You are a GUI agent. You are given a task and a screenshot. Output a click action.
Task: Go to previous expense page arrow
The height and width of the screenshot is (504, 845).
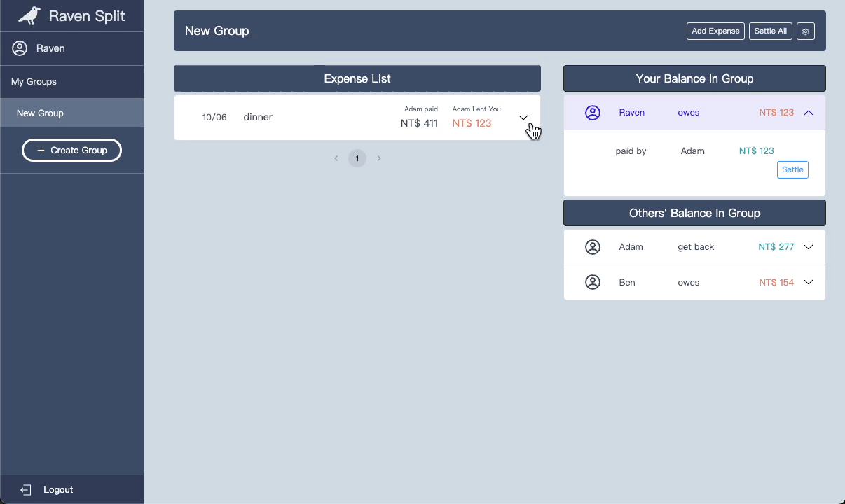(336, 158)
